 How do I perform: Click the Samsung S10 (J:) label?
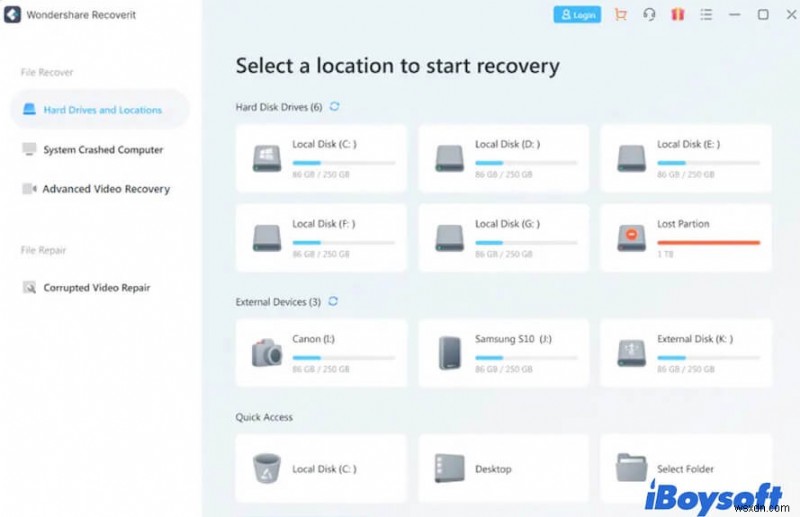pyautogui.click(x=513, y=339)
